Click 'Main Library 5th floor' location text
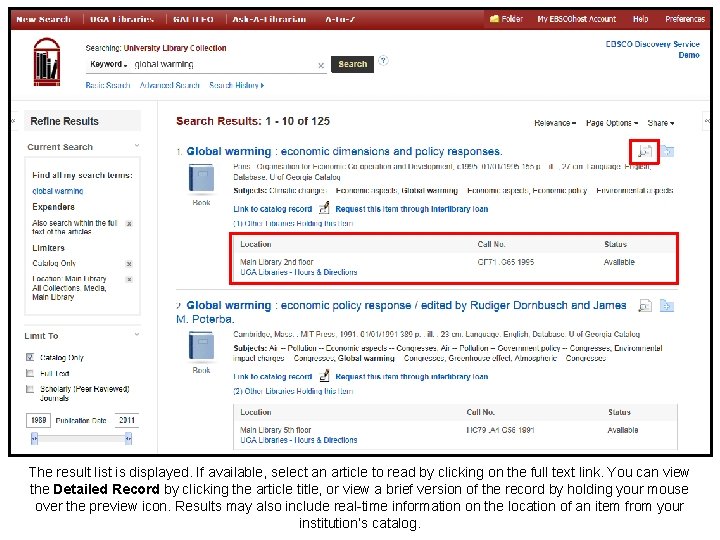Image resolution: width=720 pixels, height=540 pixels. 276,430
